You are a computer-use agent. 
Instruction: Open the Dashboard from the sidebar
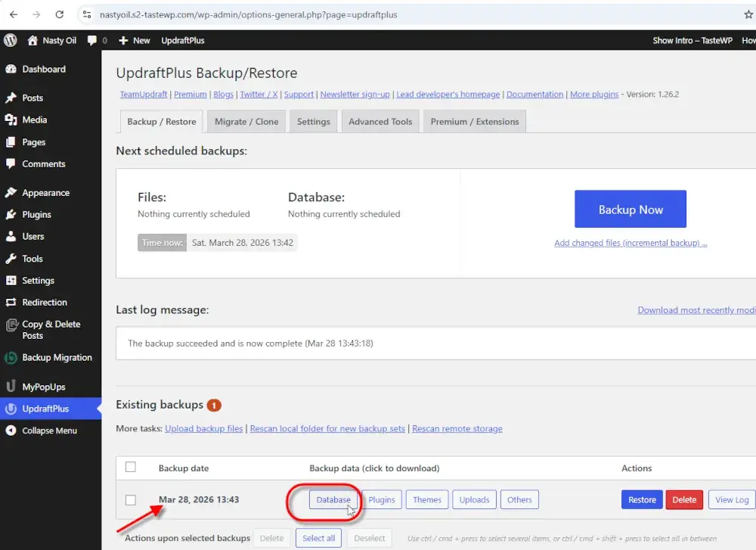click(x=43, y=69)
